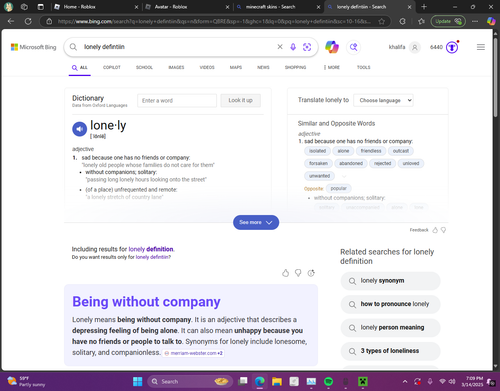Select related search how to pronounce lonely
Viewport: 500px width, 391px height.
click(x=390, y=304)
